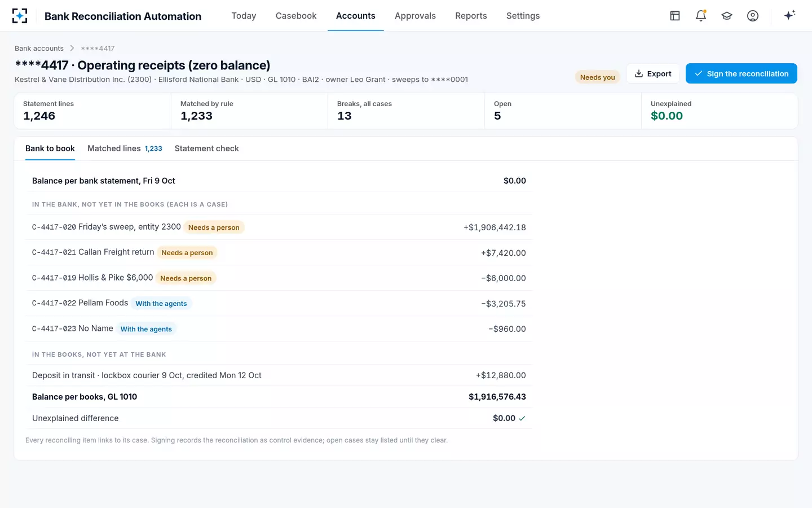Viewport: 812px width, 508px height.
Task: Navigate to Reports
Action: [471, 16]
